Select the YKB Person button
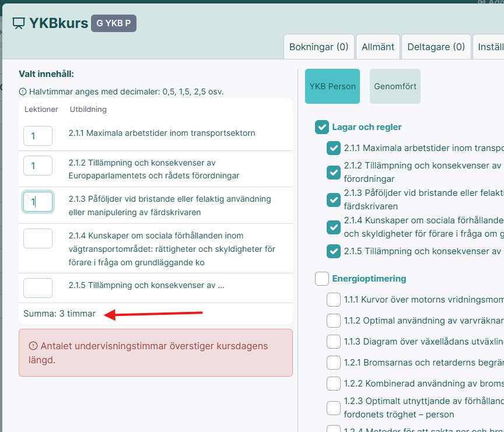The width and height of the screenshot is (504, 432). (332, 86)
